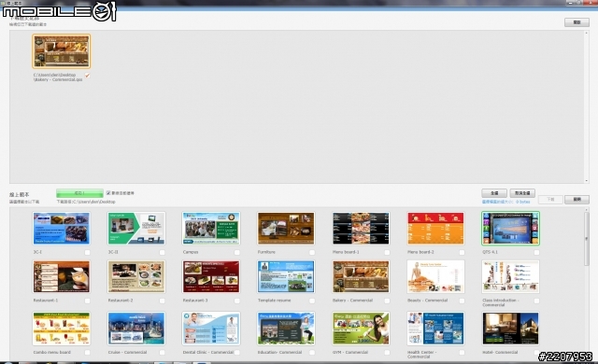Select the GYM - Commercial template thumbnail

coord(361,329)
